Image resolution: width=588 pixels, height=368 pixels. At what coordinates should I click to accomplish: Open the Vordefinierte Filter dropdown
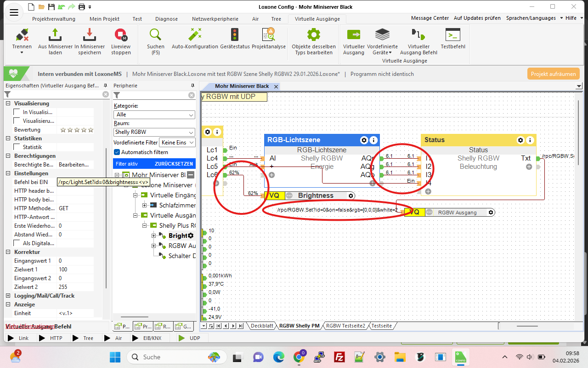(177, 143)
